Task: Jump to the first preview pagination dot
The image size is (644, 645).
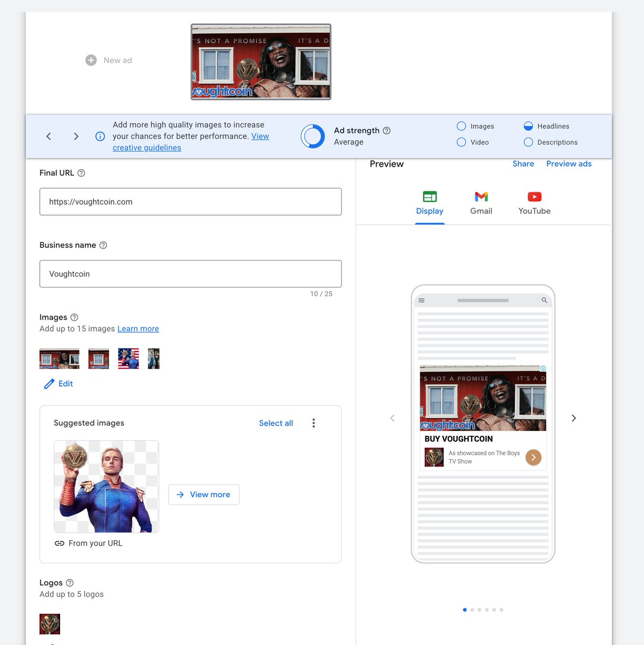Action: 465,610
